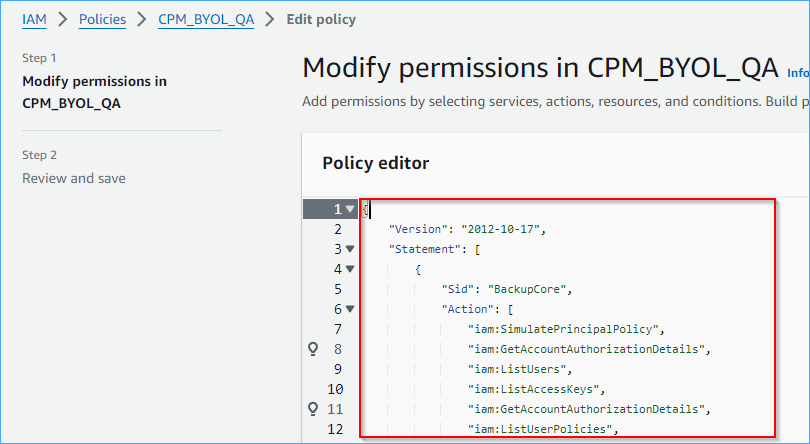Collapse the fold arrow on line 4
Viewport: 810px width, 444px height.
click(350, 269)
